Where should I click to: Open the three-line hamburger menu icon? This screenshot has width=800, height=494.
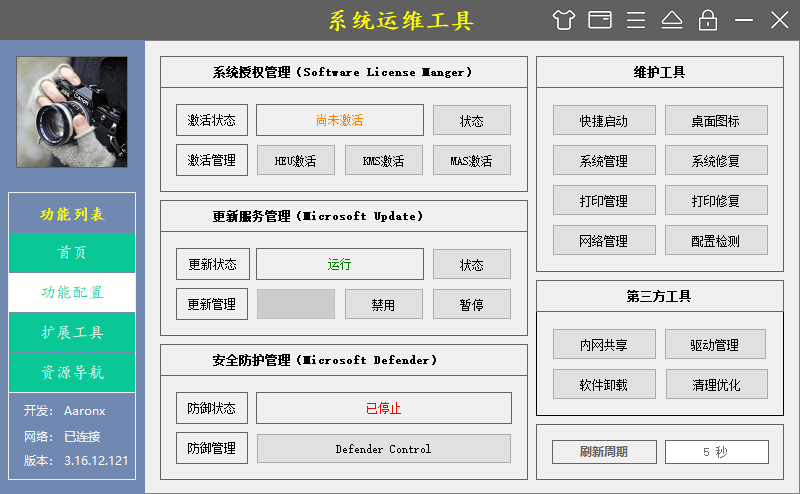point(636,20)
